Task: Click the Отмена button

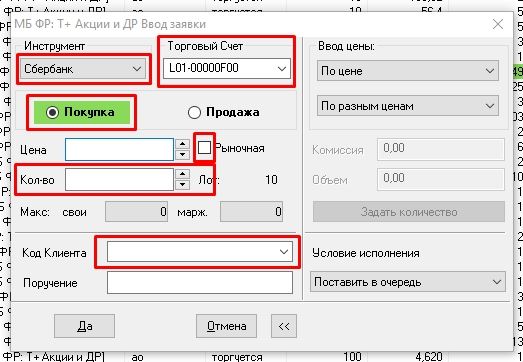Action: point(226,326)
